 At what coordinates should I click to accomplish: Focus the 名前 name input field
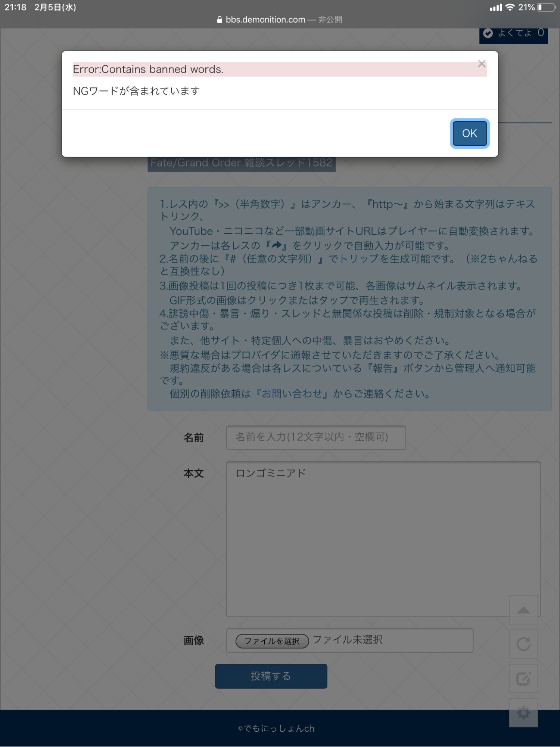(315, 437)
